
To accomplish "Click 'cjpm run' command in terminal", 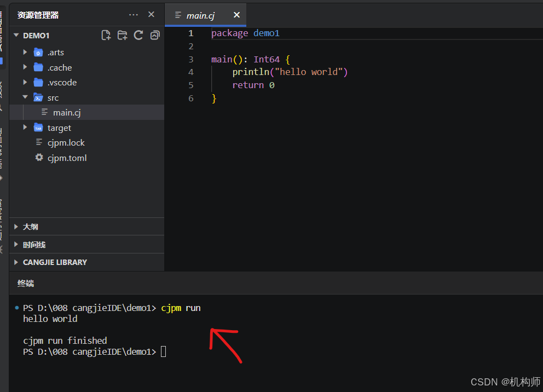I will point(181,308).
